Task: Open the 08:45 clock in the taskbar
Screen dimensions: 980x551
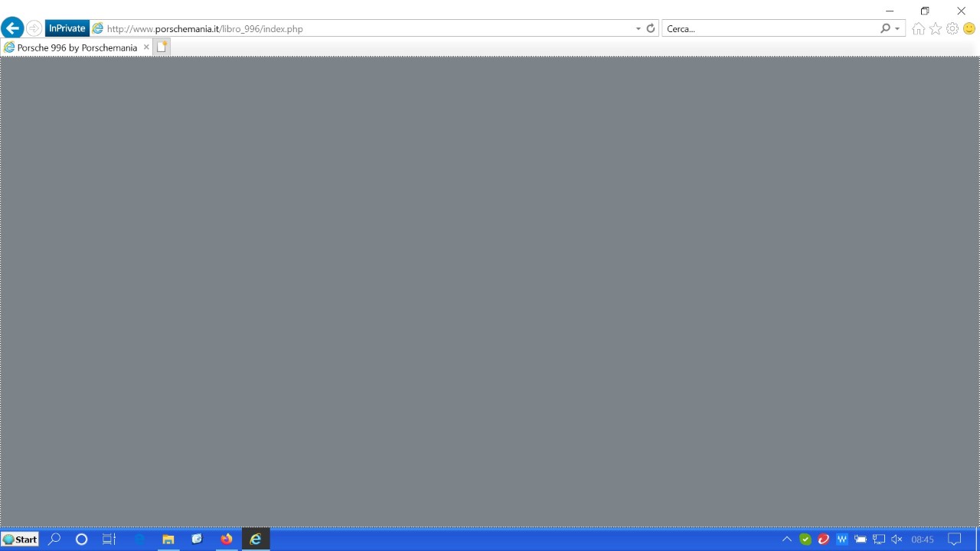Action: (922, 540)
